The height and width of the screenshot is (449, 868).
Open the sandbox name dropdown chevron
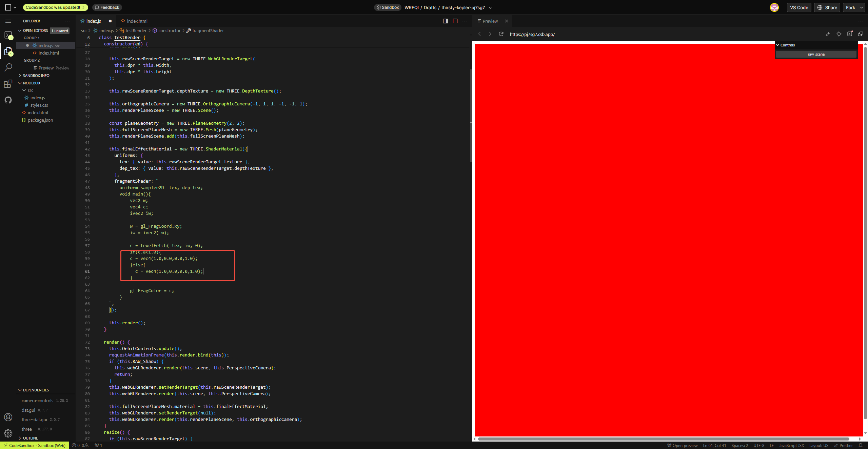(490, 8)
